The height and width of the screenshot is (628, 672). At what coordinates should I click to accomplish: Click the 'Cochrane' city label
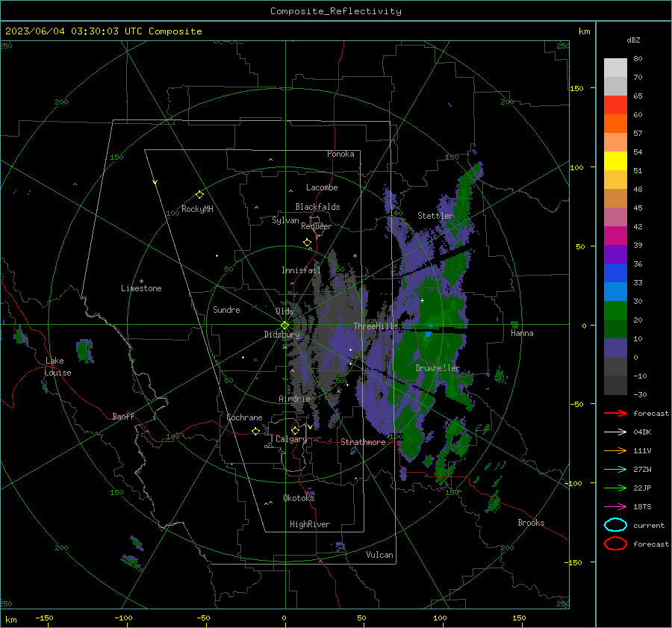(x=244, y=417)
